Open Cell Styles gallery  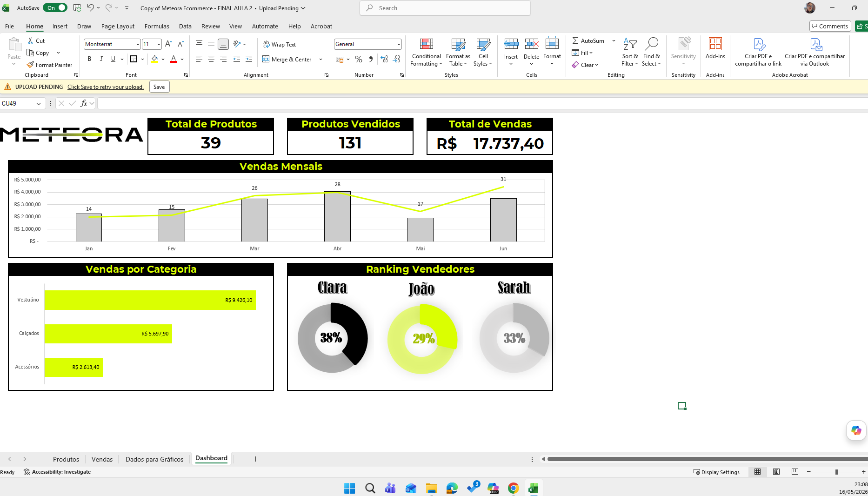point(483,53)
